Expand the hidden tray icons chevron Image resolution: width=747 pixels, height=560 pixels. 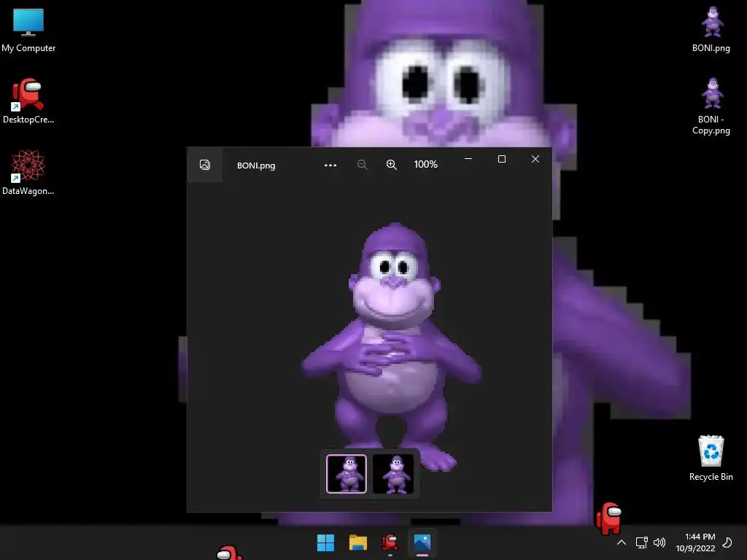pos(622,542)
